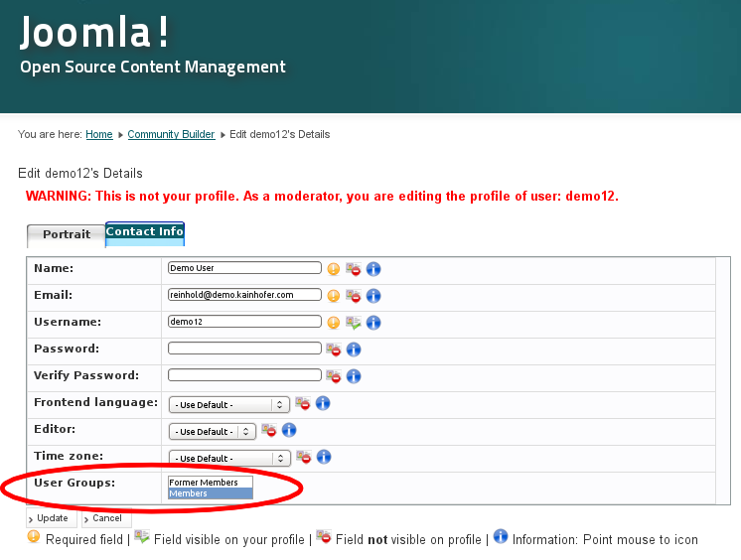Screen dimensions: 741x560
Task: Select the Contact Info tab
Action: [145, 232]
